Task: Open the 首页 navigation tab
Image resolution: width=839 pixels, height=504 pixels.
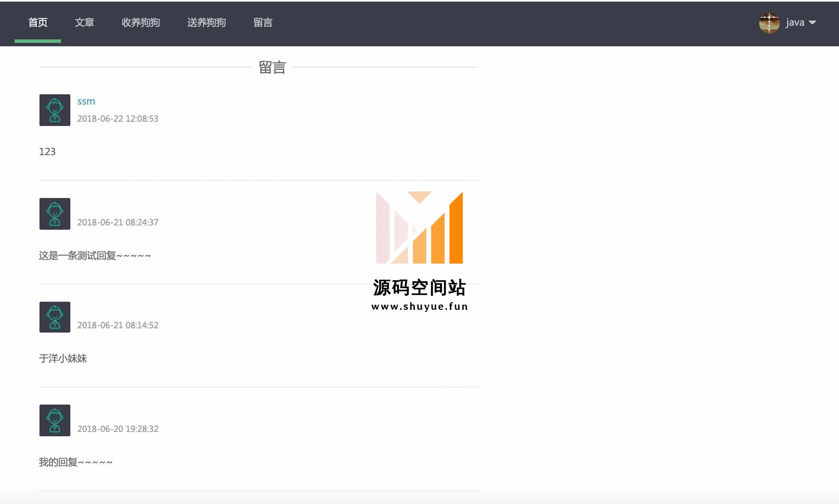Action: (38, 22)
